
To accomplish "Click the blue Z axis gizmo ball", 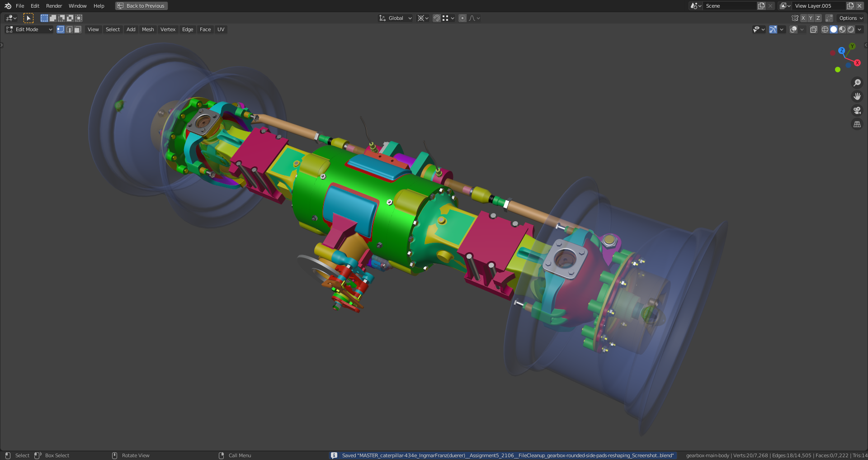I will [841, 51].
